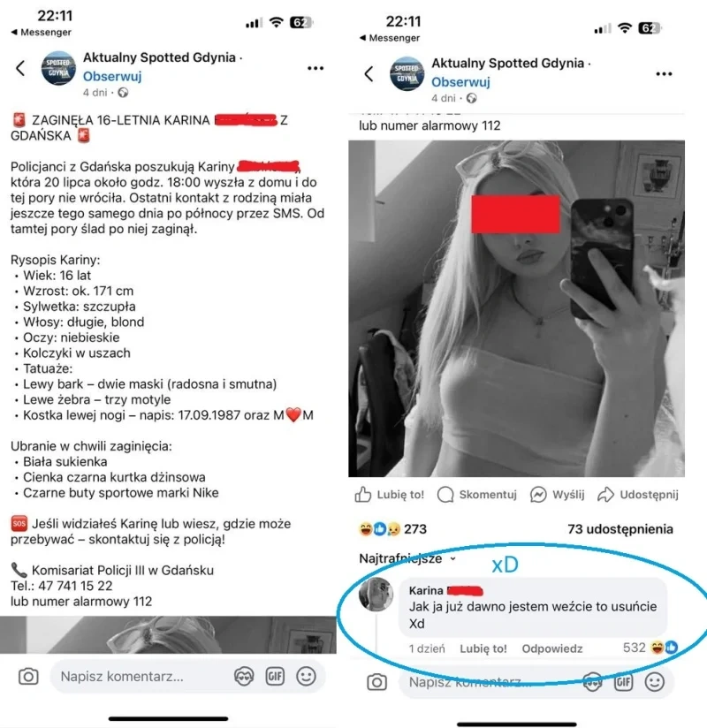Open three-dot options menu on right post
Viewport: 707px width, 728px height.
pyautogui.click(x=664, y=74)
